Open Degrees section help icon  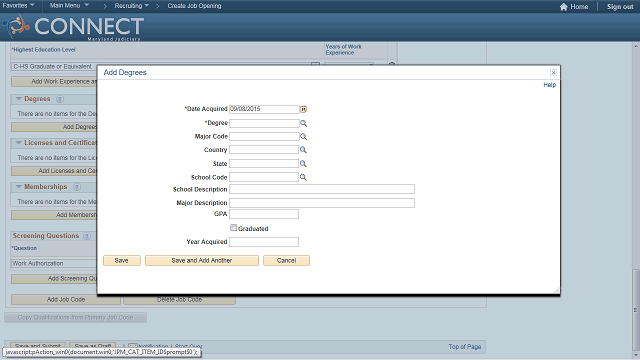pyautogui.click(x=60, y=99)
